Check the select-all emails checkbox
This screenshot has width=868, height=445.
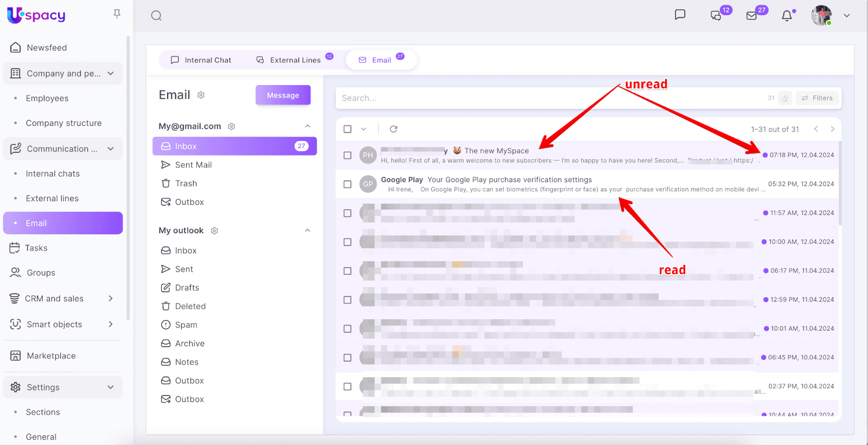[348, 129]
